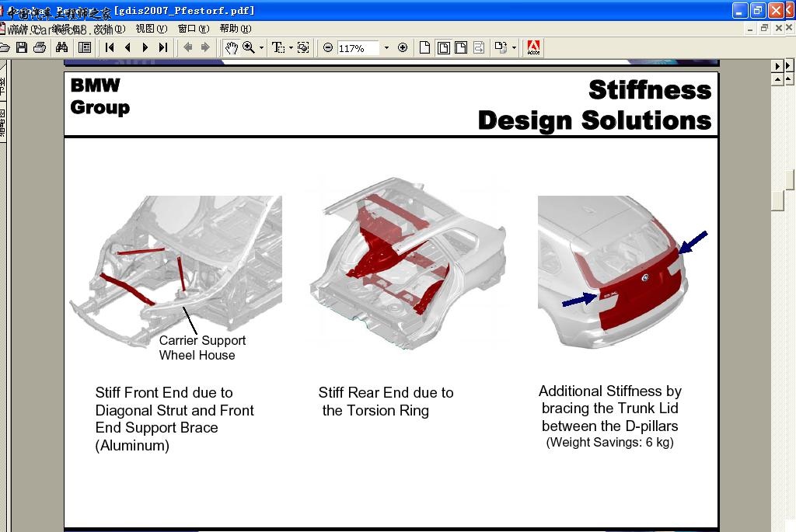The image size is (796, 532).
Task: Go to the next page
Action: (x=145, y=47)
